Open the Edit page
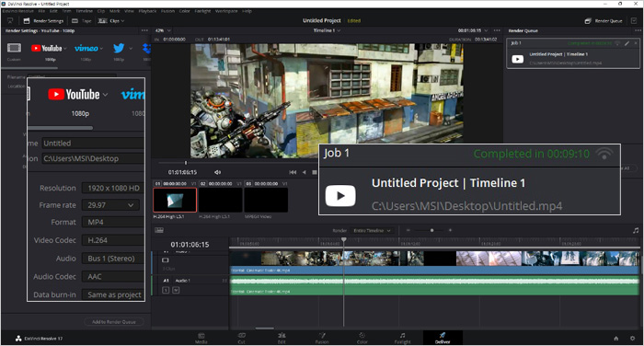 coord(282,339)
